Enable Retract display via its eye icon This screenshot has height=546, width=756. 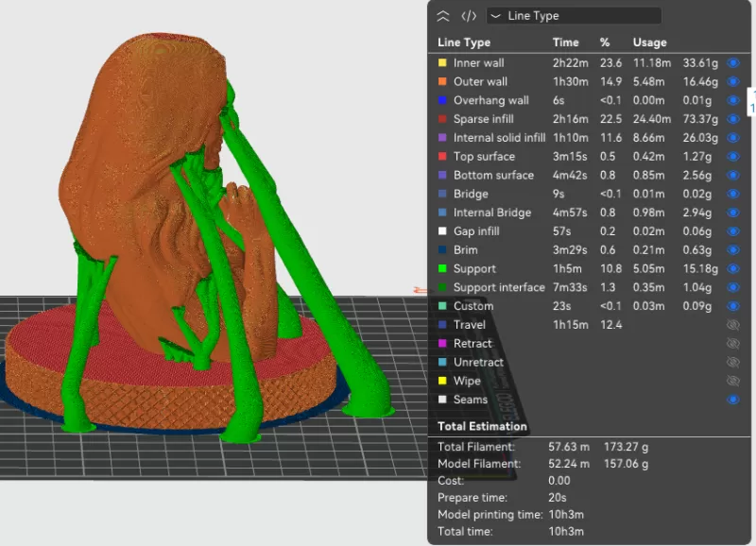(x=732, y=344)
